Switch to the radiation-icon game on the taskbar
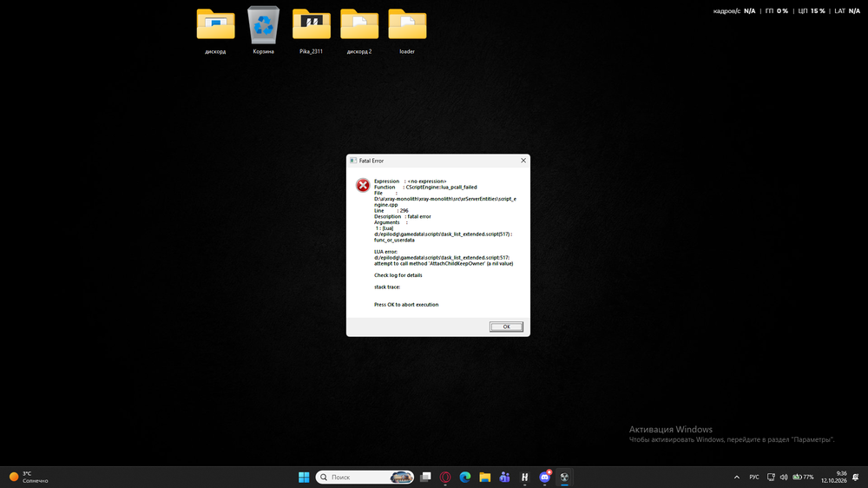This screenshot has width=868, height=488. 565,477
